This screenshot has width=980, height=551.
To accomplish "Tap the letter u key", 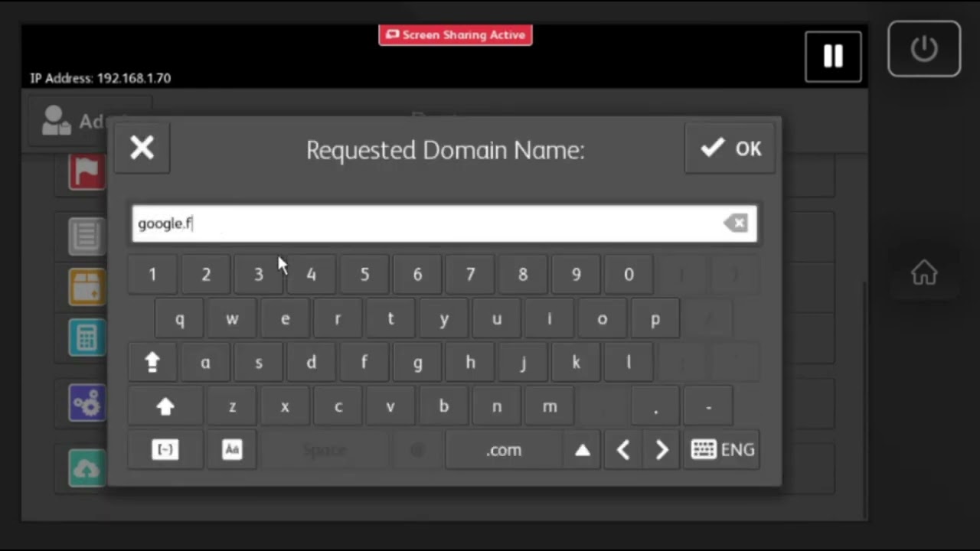I will (x=496, y=319).
